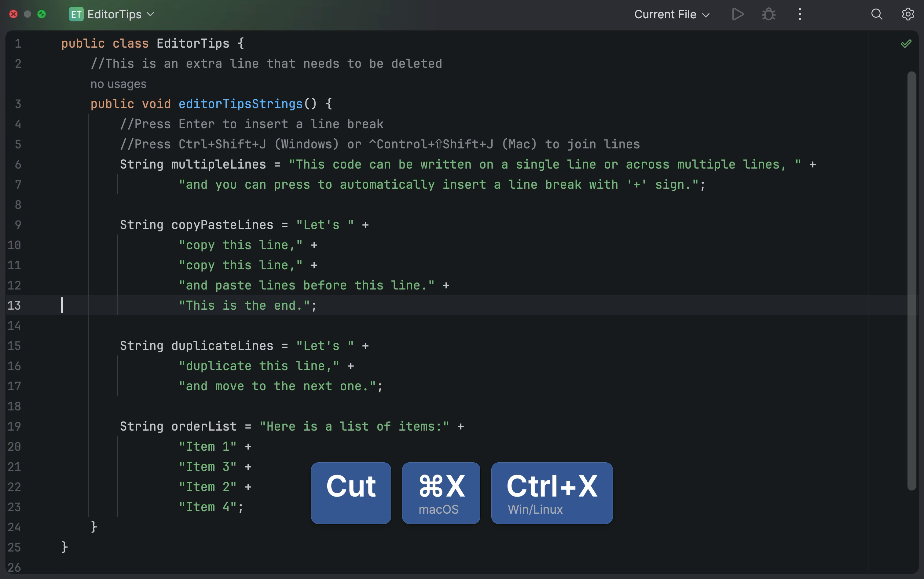Click the ET project badge icon
This screenshot has height=579, width=924.
click(x=76, y=15)
